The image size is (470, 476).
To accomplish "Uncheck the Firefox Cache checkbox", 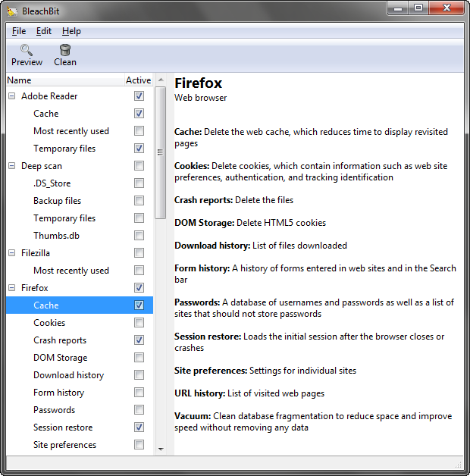I will tap(139, 305).
